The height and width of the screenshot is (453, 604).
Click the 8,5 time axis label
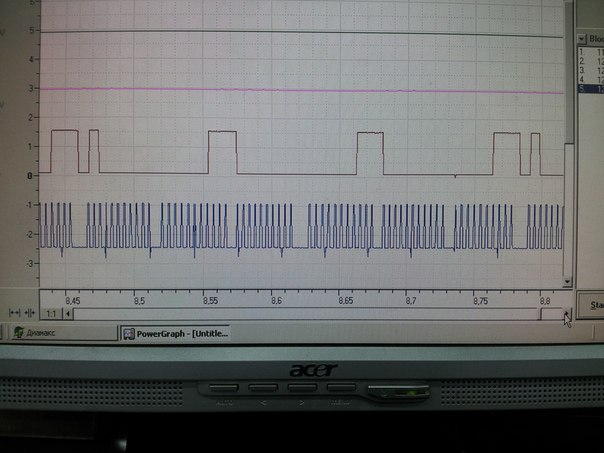pyautogui.click(x=139, y=300)
